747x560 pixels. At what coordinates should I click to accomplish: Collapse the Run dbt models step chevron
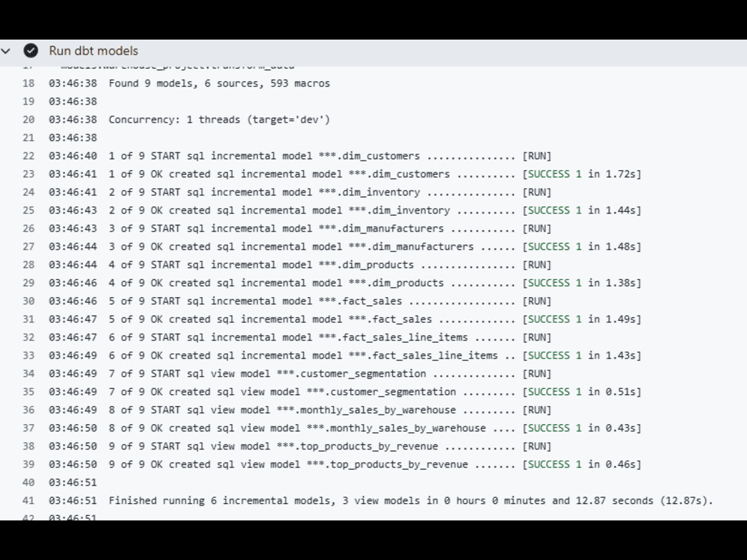tap(6, 51)
